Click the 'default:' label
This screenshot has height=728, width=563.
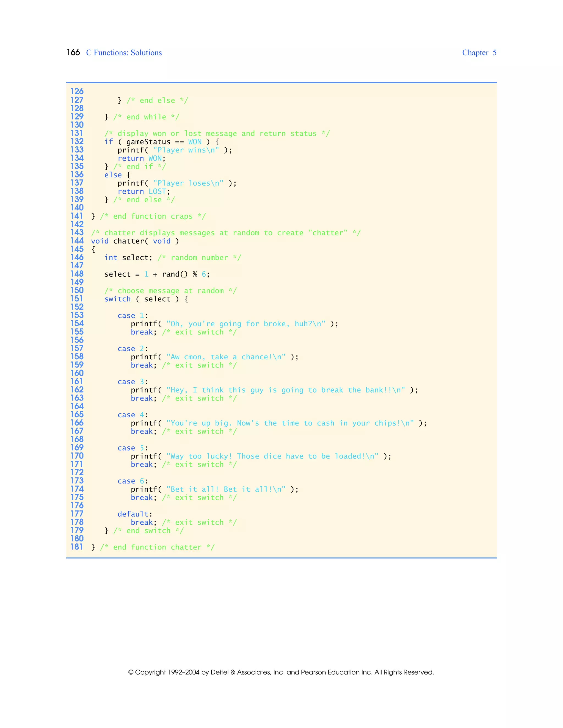(135, 514)
